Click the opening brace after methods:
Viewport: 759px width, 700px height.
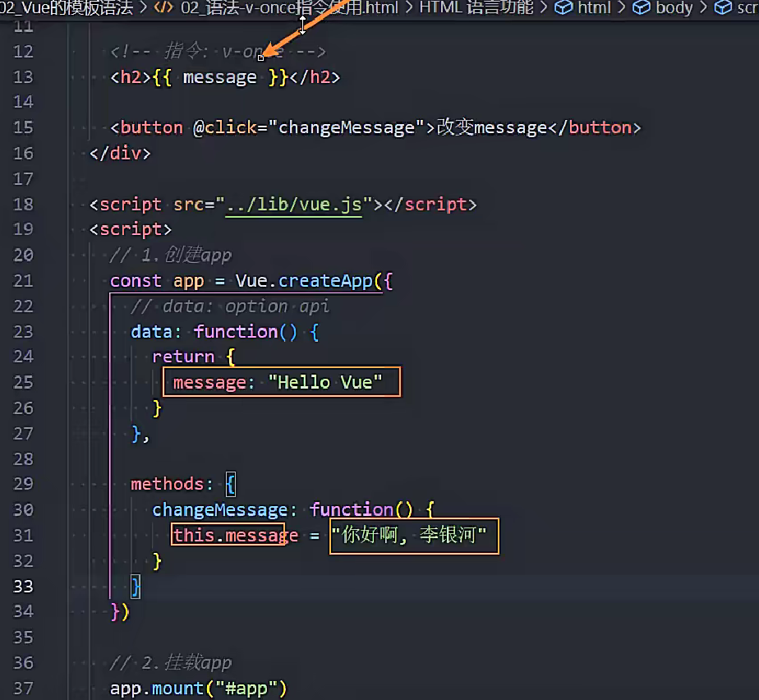231,485
